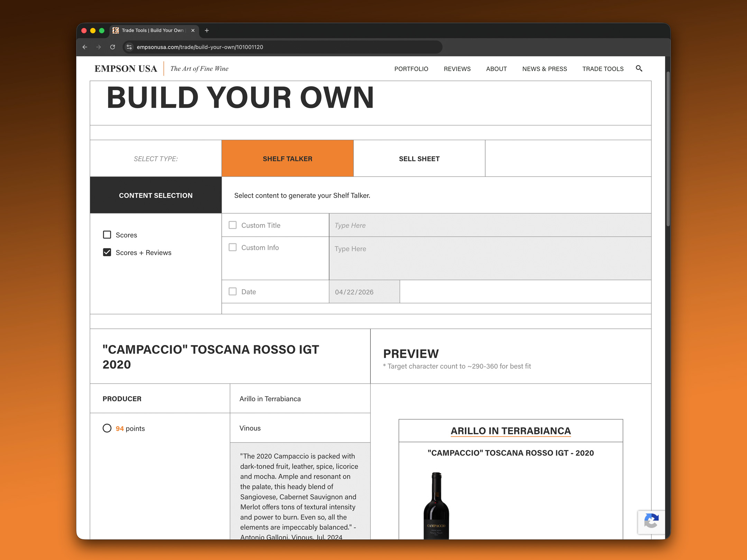
Task: Reload the page with the refresh icon
Action: [x=113, y=47]
